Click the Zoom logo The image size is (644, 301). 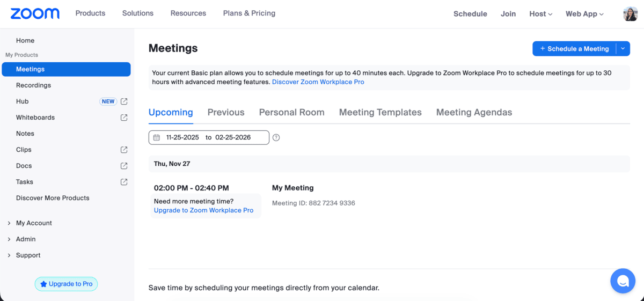pos(35,13)
